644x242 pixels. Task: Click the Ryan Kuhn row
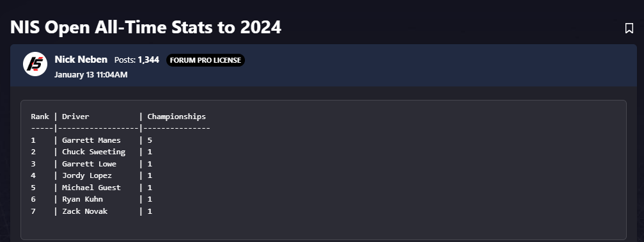(91, 199)
